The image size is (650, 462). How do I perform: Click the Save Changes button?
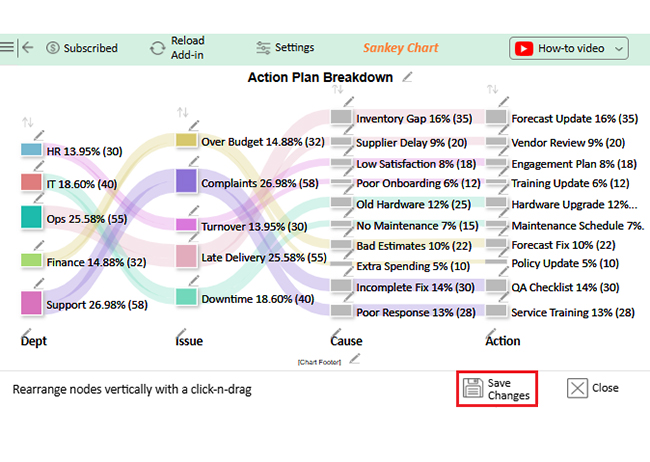[x=497, y=389]
